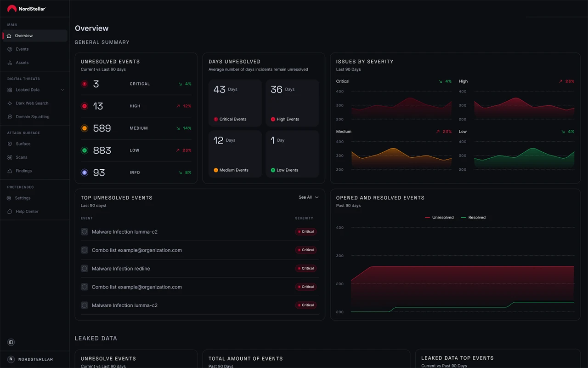Toggle Resolved series in chart legend
Screen dimensions: 588x368
[473, 218]
